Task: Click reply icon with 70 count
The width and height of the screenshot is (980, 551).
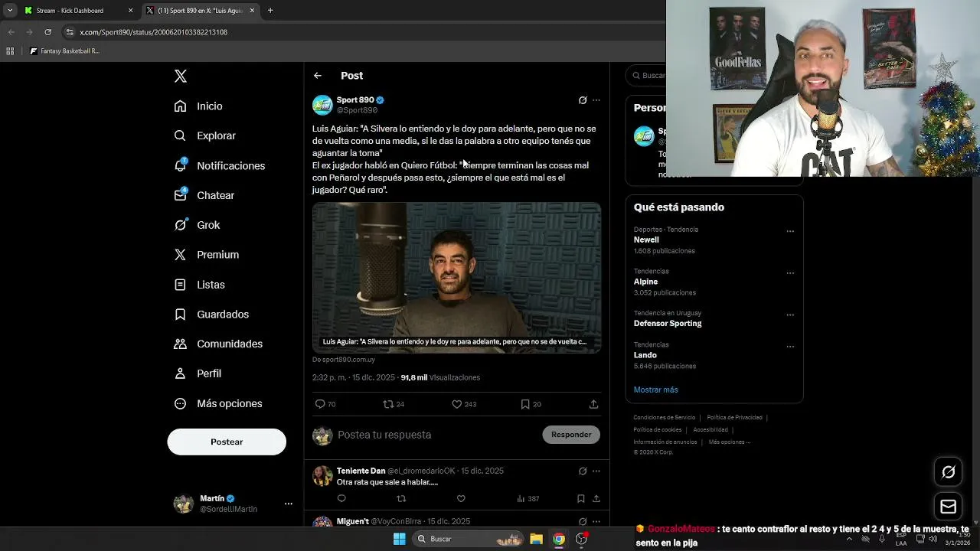Action: click(x=325, y=404)
